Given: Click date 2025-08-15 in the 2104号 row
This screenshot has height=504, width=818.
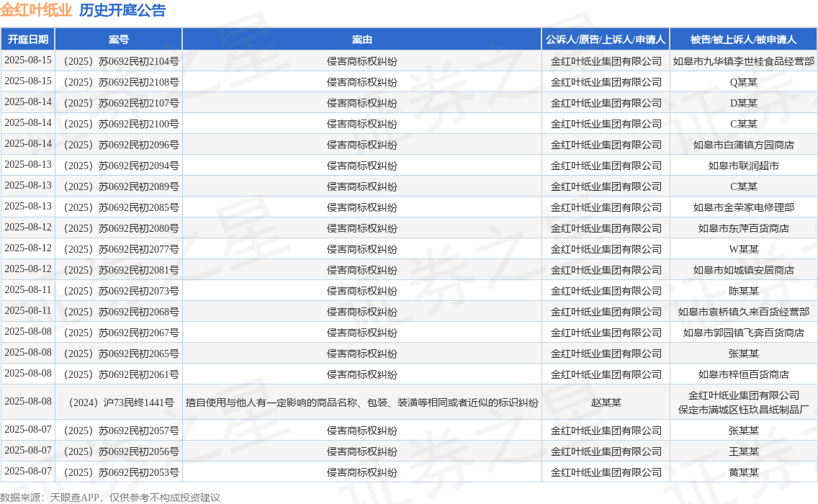Looking at the screenshot, I should tap(28, 60).
